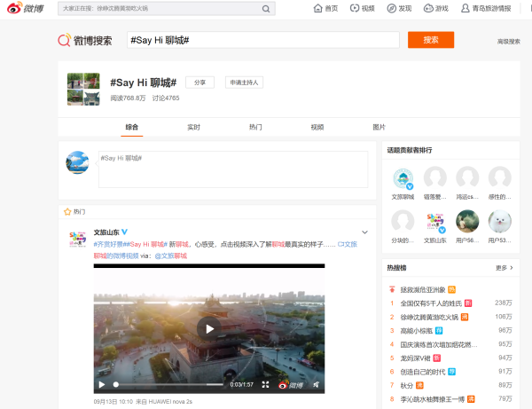Click the pinned-to-top icon in hot list
The image size is (532, 409).
pyautogui.click(x=392, y=289)
